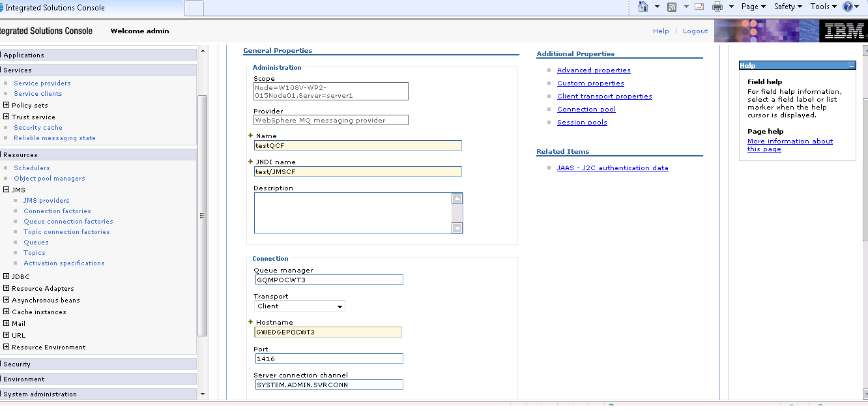Viewport: 868px width, 412px height.
Task: Open Custom properties link
Action: [590, 83]
